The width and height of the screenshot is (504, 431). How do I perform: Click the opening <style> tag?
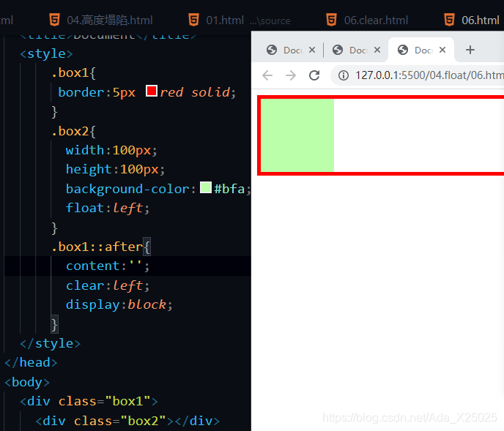46,53
